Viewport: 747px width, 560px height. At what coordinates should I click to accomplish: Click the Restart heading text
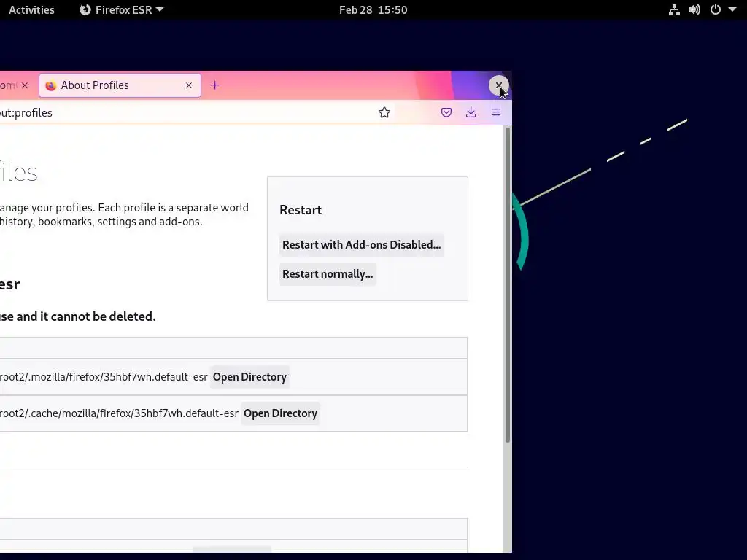point(301,210)
